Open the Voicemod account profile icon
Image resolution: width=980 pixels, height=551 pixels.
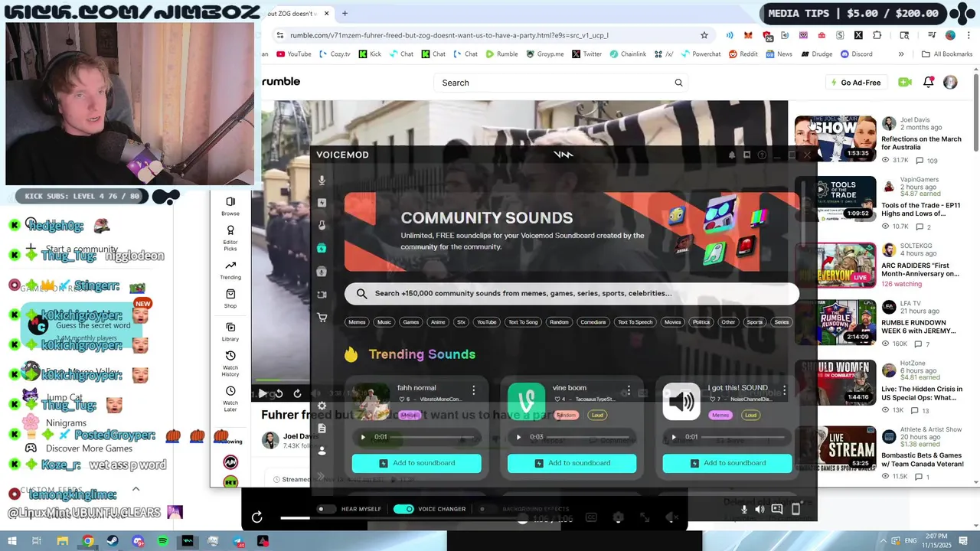(x=322, y=451)
